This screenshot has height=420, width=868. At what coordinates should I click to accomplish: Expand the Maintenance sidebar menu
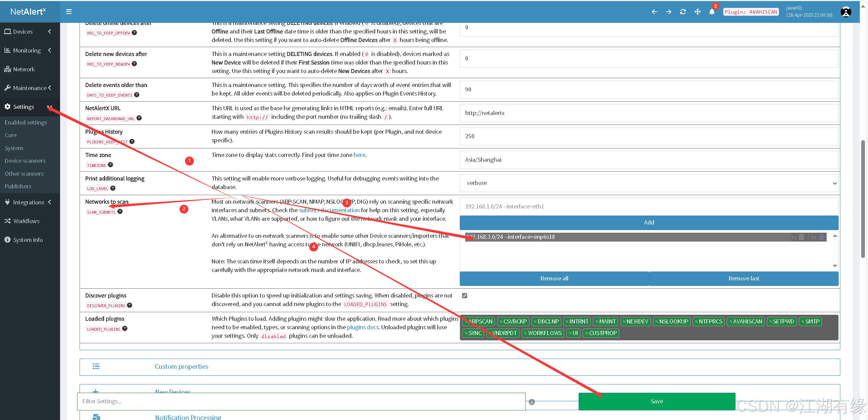[x=30, y=88]
